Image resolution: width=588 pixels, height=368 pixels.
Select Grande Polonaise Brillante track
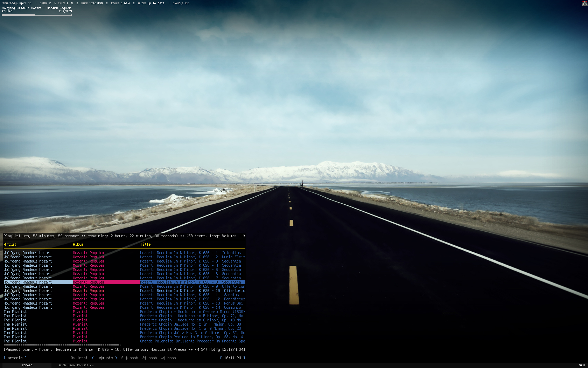pos(192,341)
